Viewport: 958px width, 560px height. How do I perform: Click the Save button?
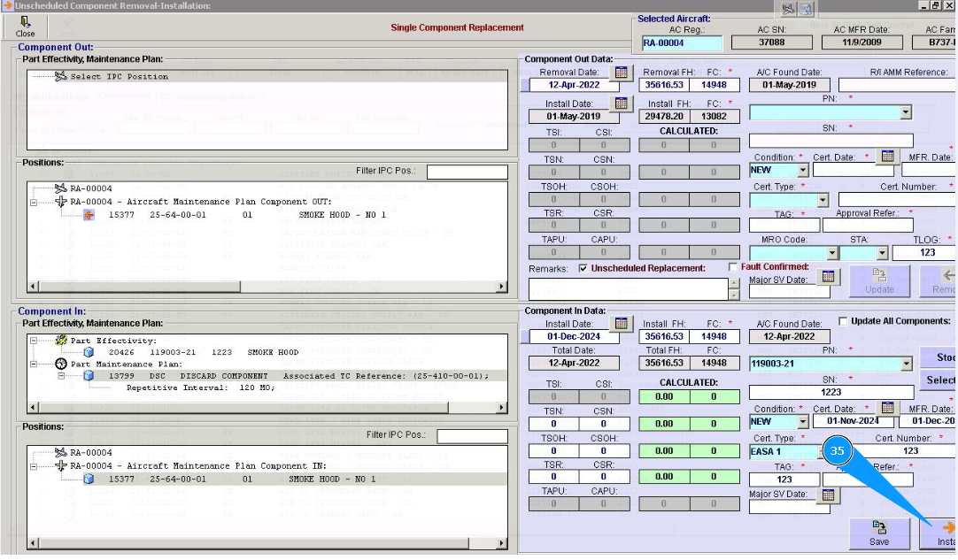(878, 533)
